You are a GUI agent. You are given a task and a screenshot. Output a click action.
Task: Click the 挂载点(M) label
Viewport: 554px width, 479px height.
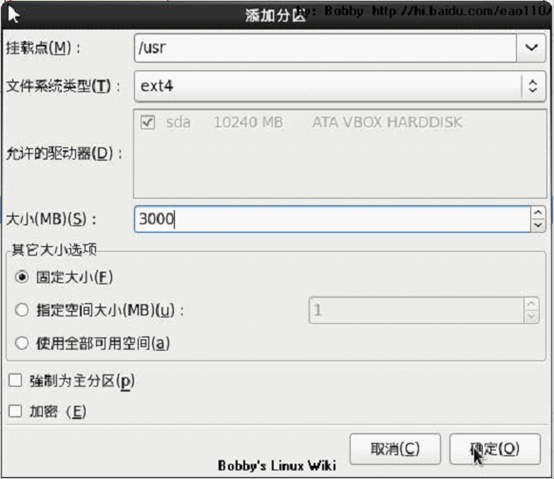click(x=43, y=48)
